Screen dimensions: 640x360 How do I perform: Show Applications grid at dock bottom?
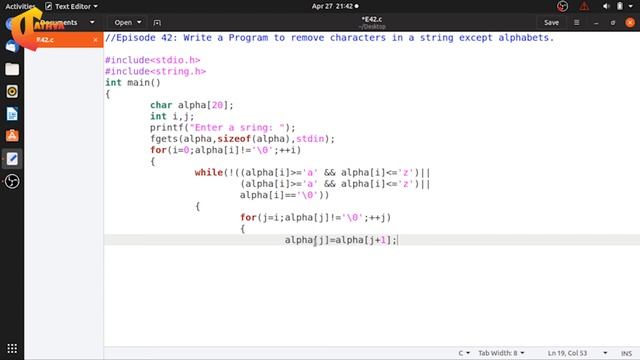(x=12, y=348)
